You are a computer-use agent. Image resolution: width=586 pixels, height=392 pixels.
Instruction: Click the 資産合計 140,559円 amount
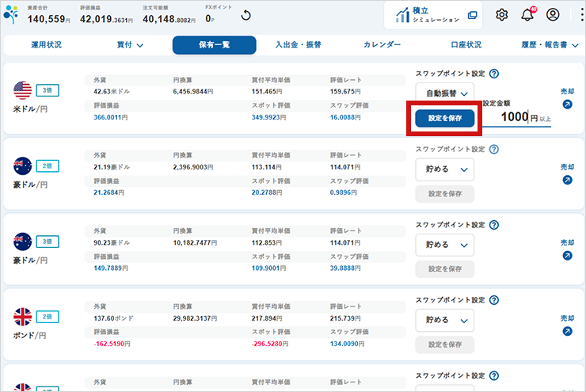[48, 19]
